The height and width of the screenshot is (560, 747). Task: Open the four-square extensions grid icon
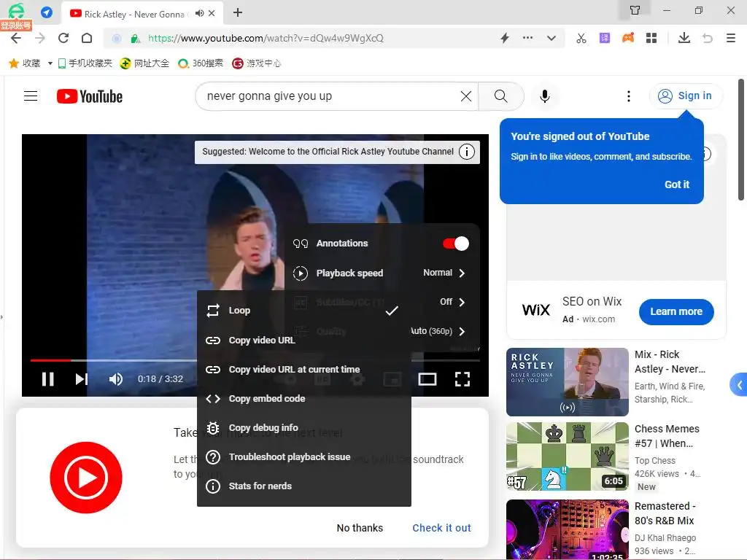coord(651,38)
